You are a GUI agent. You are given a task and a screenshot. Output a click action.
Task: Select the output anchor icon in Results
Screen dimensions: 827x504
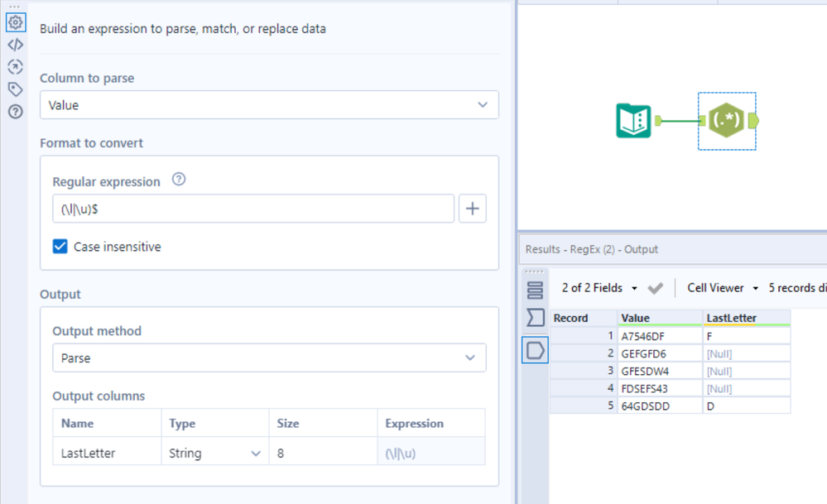tap(535, 350)
